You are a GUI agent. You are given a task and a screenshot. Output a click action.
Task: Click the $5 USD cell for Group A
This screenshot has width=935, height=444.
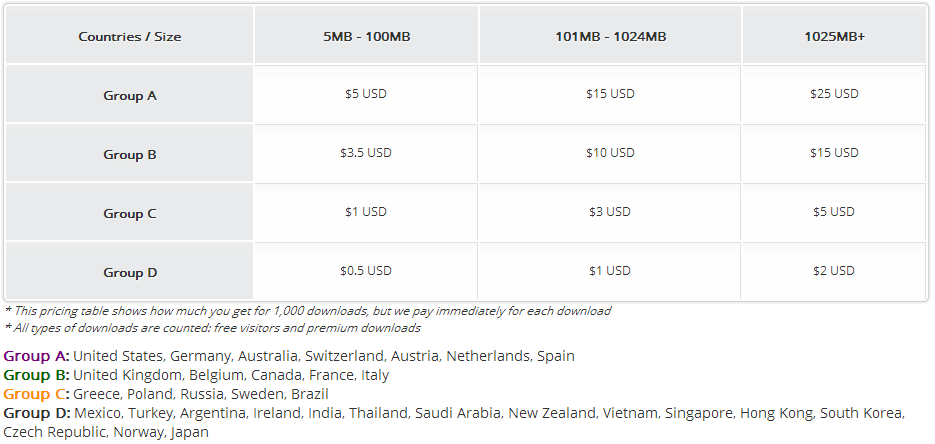pos(366,94)
